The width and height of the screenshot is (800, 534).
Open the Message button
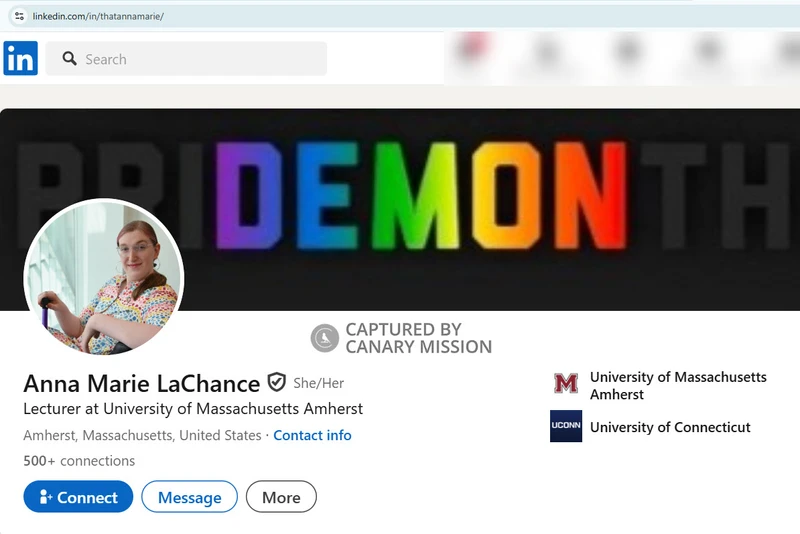point(189,497)
